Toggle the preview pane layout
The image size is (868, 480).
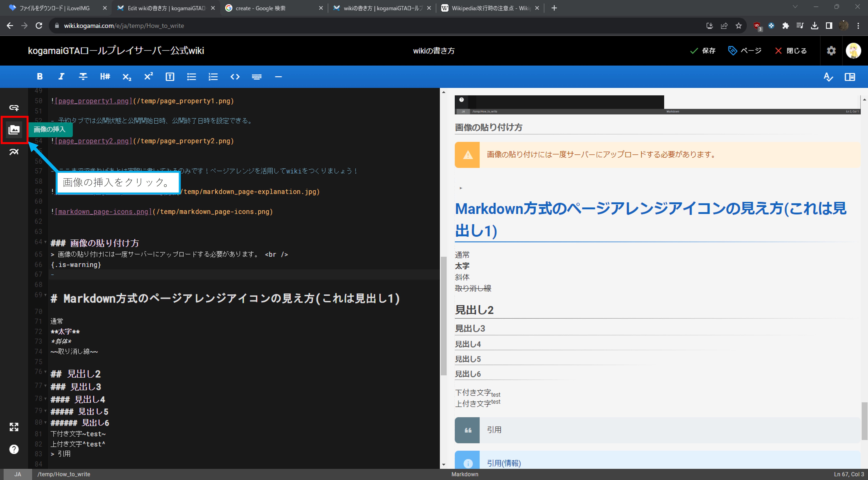pyautogui.click(x=850, y=77)
